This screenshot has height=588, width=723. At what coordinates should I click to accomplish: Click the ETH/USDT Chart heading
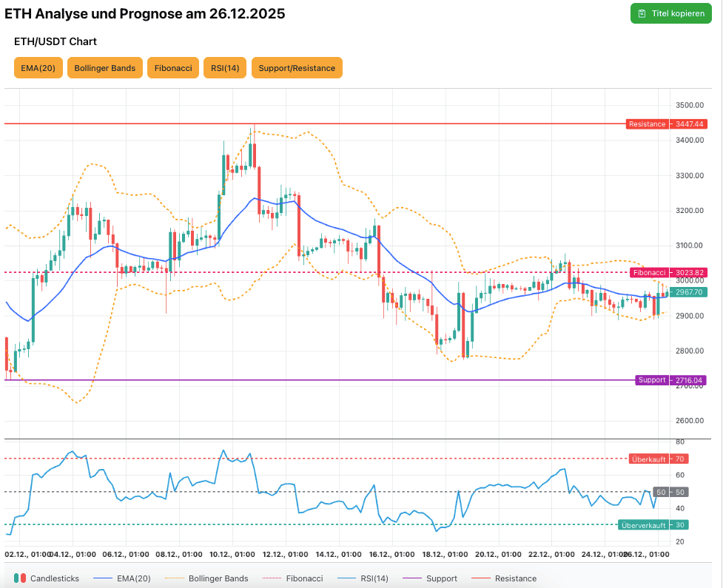point(56,41)
